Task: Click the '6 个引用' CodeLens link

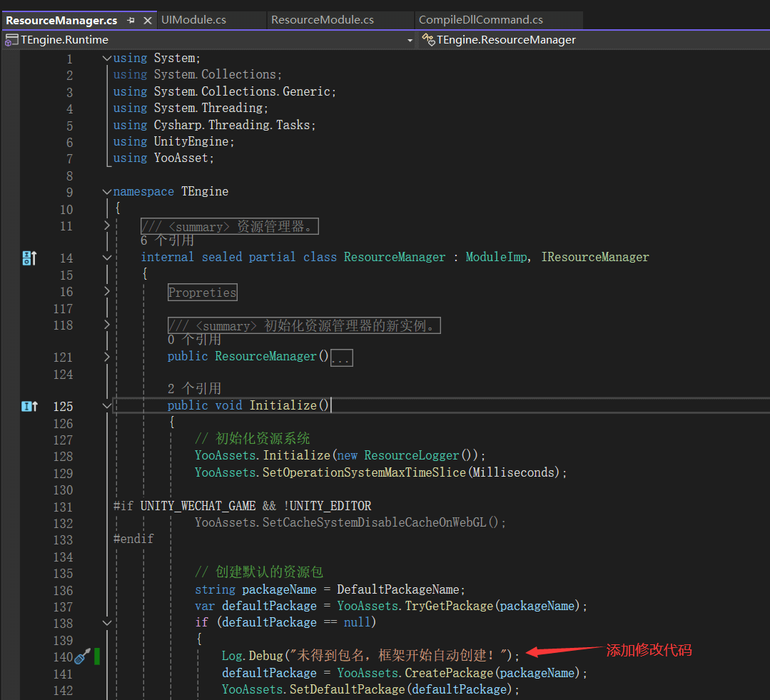Action: (x=167, y=240)
